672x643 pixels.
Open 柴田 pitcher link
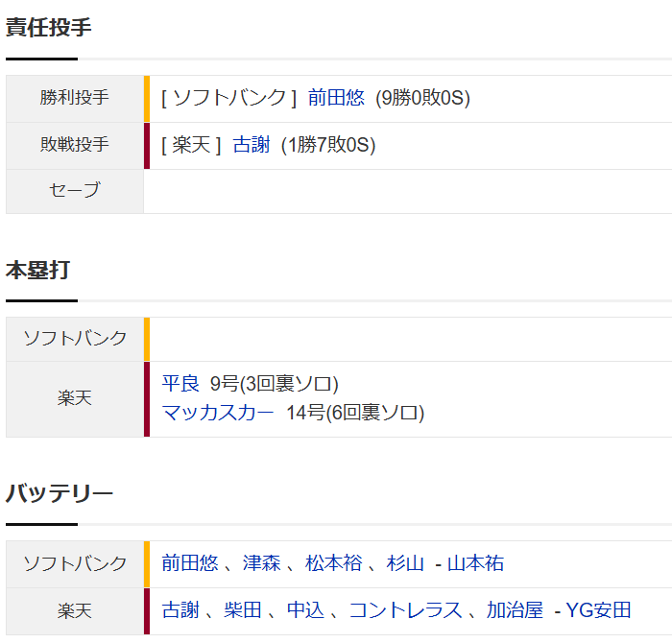(243, 610)
